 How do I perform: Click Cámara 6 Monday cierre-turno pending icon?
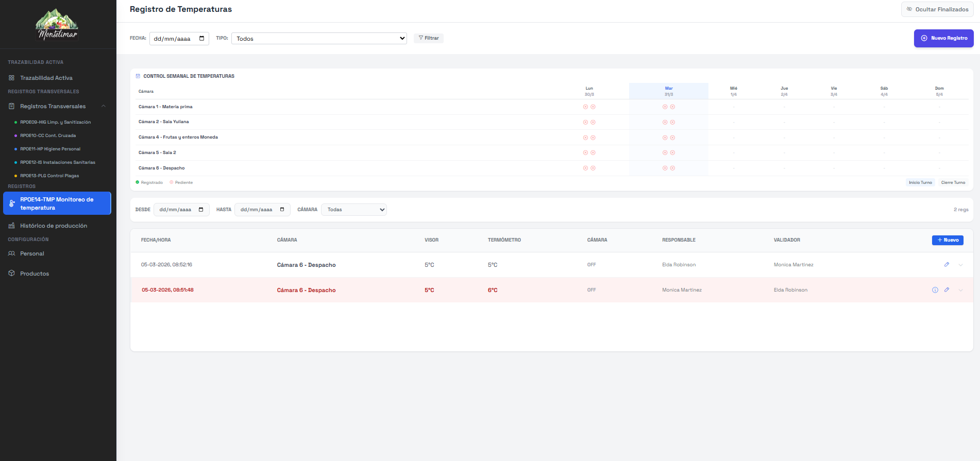click(593, 168)
